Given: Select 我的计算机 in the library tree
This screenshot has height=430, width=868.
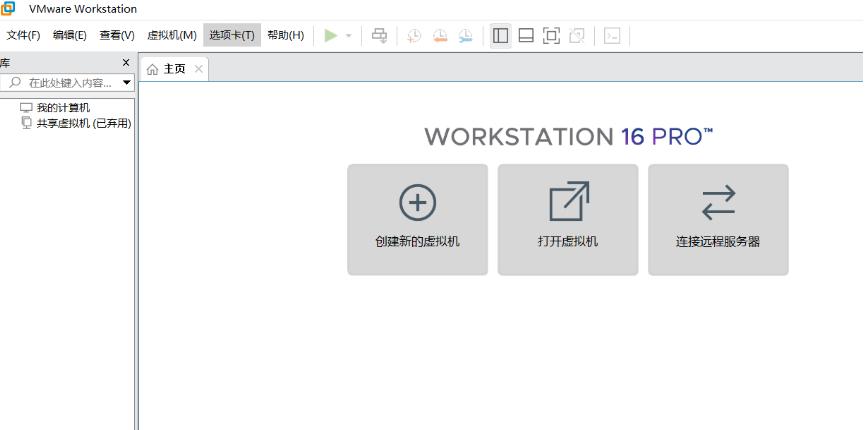Looking at the screenshot, I should 63,107.
